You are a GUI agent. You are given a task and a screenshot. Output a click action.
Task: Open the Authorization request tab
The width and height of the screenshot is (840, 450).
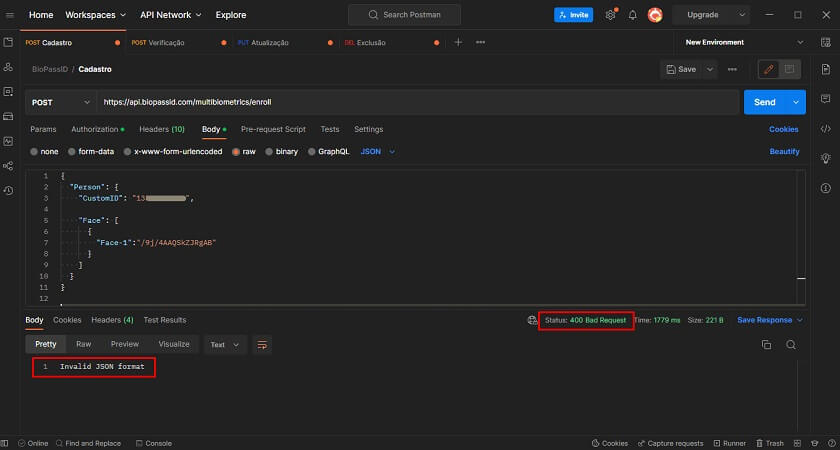[98, 129]
